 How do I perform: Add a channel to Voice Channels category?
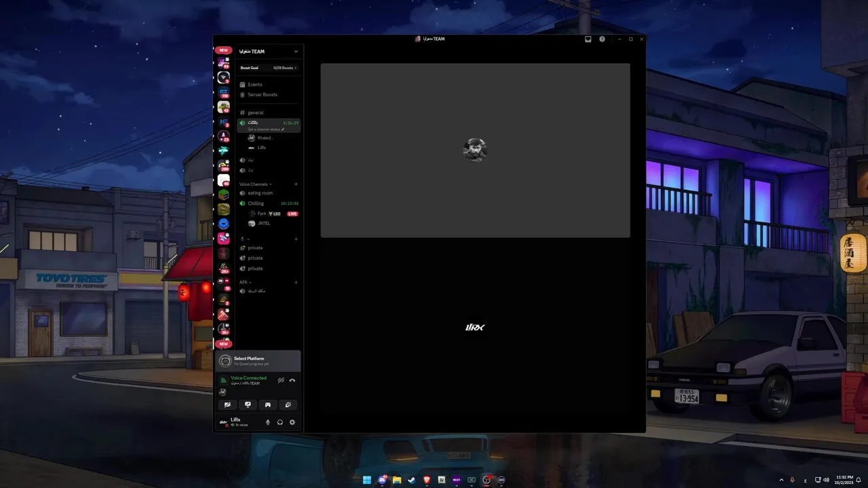coord(296,184)
